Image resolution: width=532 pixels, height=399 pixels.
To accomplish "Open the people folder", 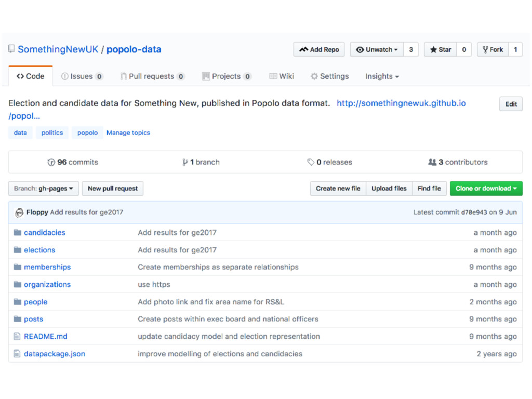I will click(36, 302).
